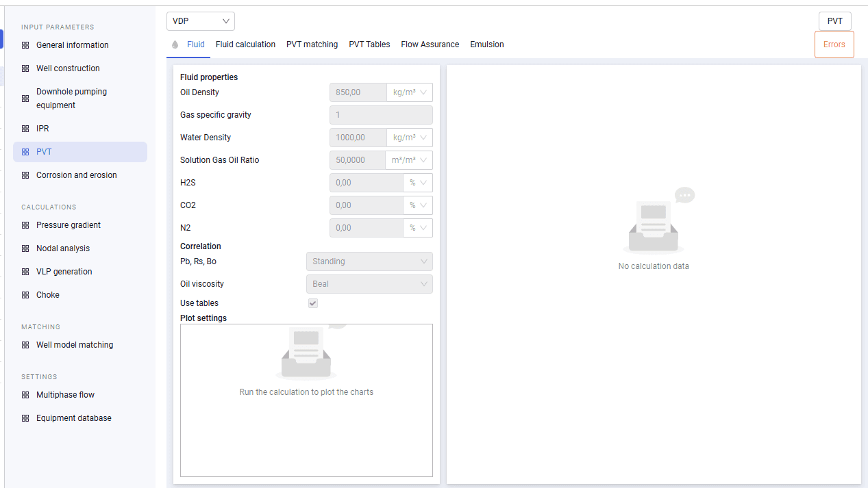
Task: Click the Oil Density value field
Action: pyautogui.click(x=358, y=92)
